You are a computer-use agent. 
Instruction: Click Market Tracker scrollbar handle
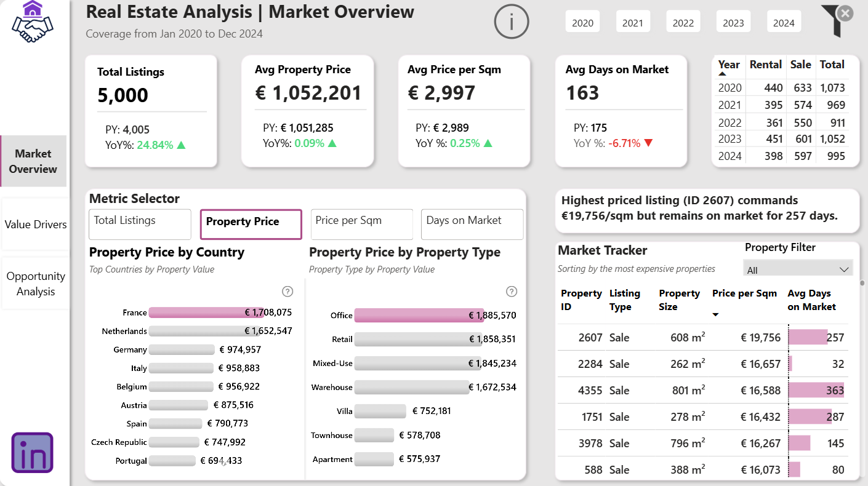(862, 283)
